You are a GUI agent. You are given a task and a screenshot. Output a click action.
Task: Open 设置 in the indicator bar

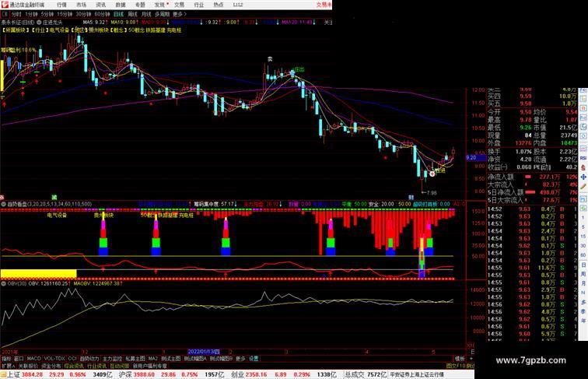[254, 359]
